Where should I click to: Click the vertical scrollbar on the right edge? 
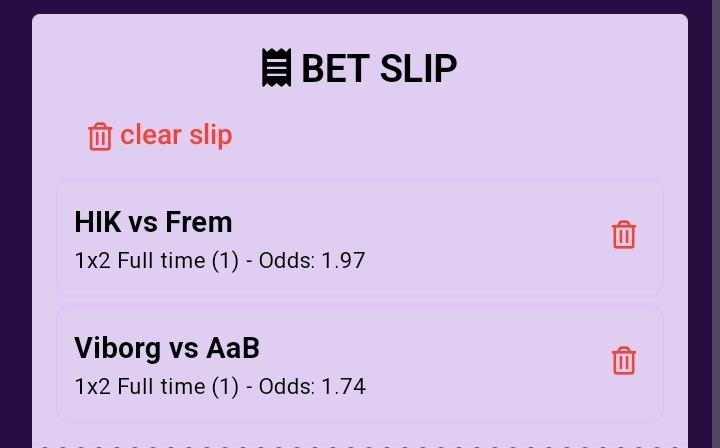715,224
